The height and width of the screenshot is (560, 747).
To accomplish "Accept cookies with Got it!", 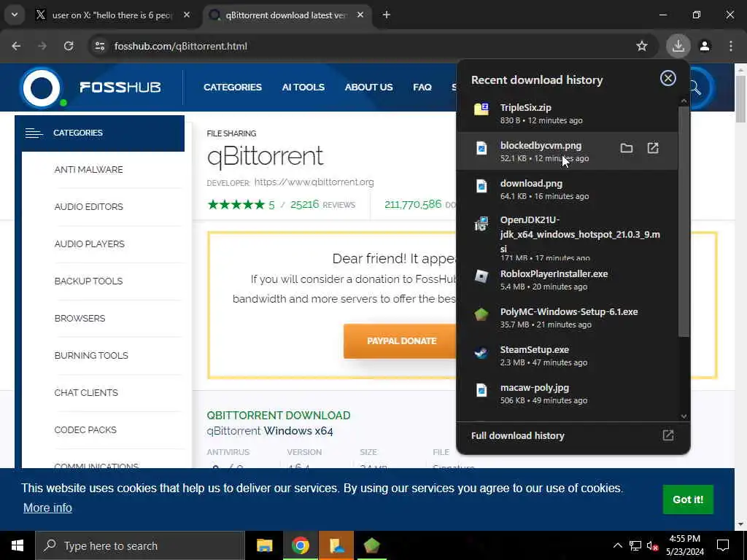I will (688, 499).
